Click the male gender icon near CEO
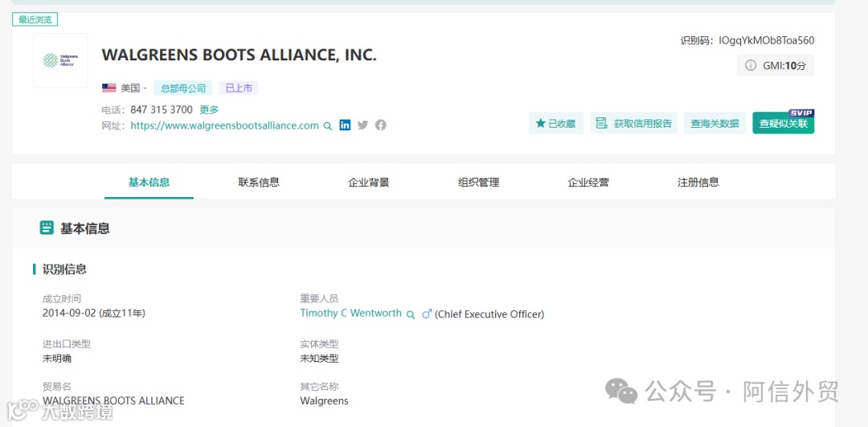Image resolution: width=868 pixels, height=427 pixels. (427, 314)
